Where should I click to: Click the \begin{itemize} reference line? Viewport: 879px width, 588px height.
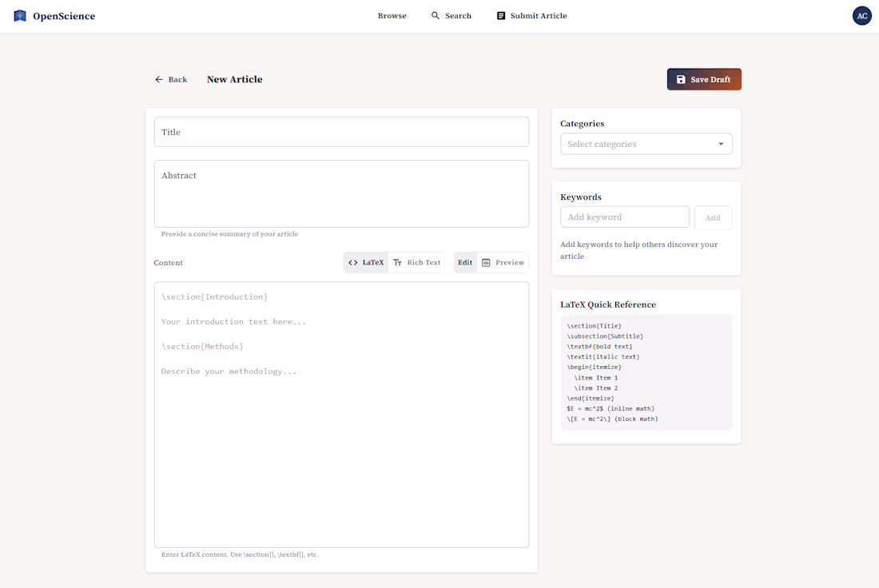pyautogui.click(x=594, y=367)
